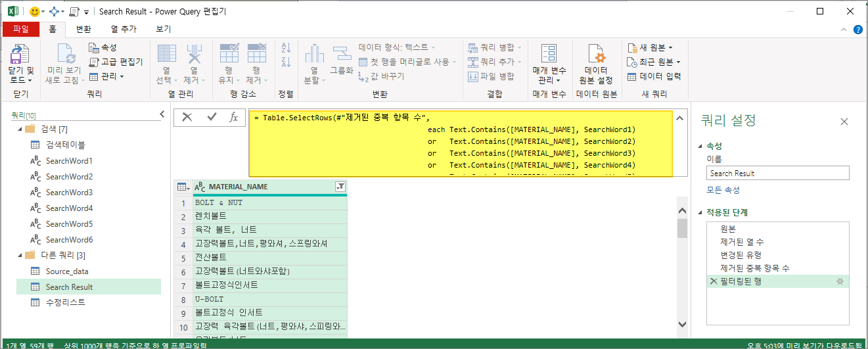The width and height of the screenshot is (868, 349).
Task: Click the 닫기 및 로드 icon
Action: 20,54
